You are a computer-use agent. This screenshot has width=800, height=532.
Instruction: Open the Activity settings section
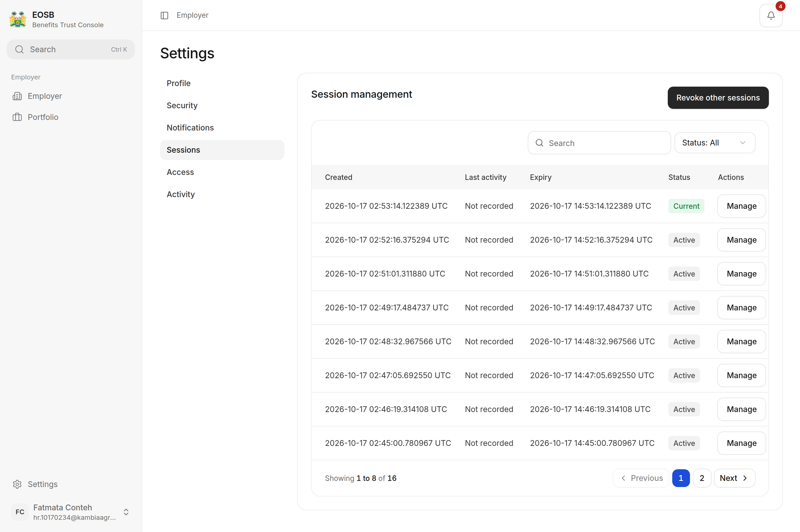click(222, 194)
